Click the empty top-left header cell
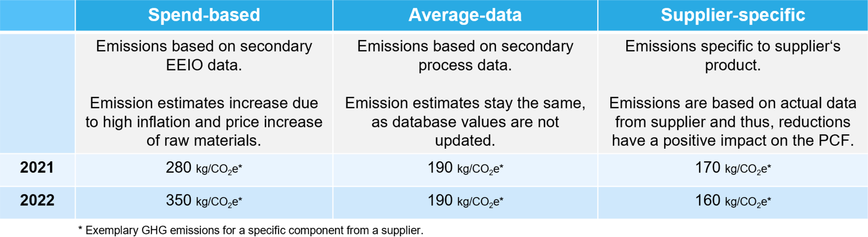 click(37, 15)
